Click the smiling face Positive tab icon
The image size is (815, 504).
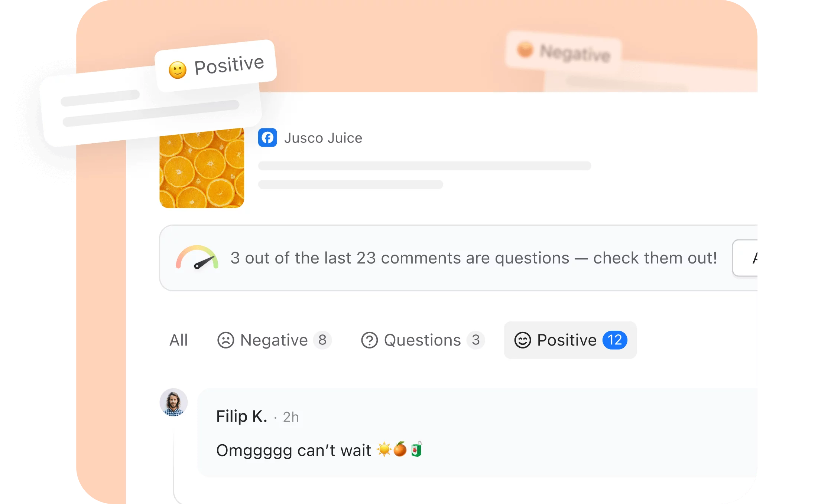[523, 340]
